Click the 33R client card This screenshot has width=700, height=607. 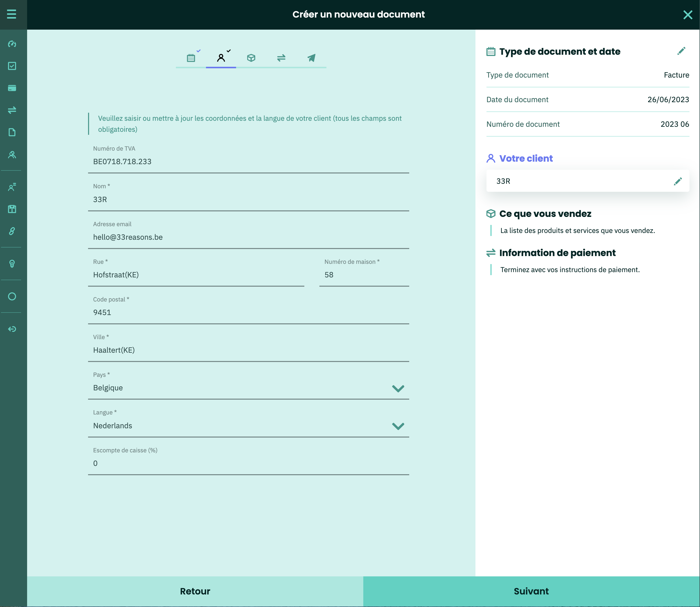coord(588,181)
